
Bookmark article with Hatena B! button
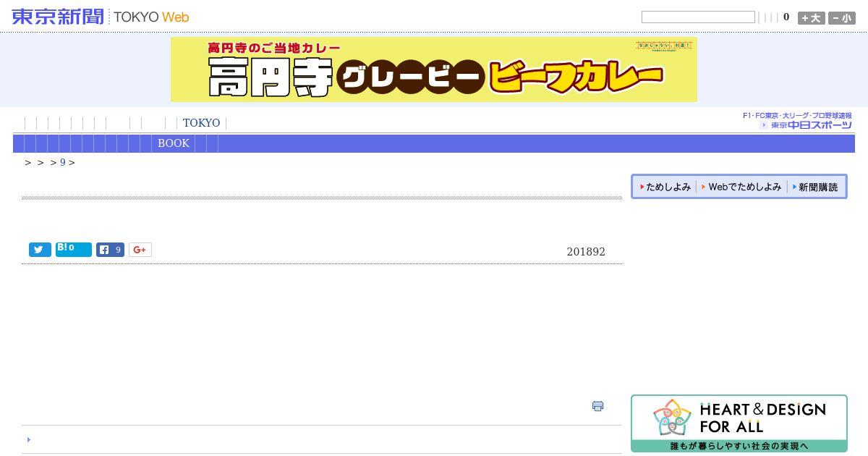tap(74, 250)
